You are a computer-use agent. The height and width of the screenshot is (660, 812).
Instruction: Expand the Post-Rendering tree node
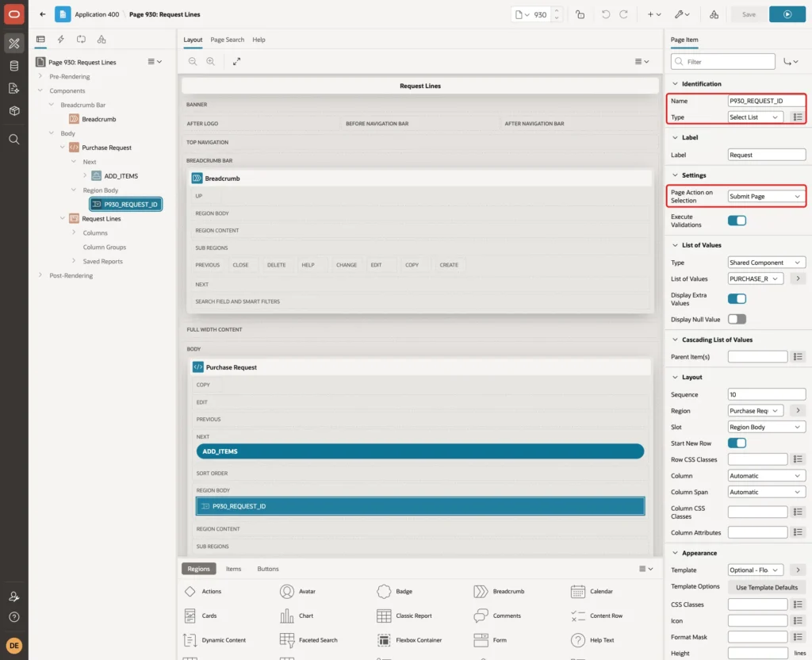coord(40,275)
